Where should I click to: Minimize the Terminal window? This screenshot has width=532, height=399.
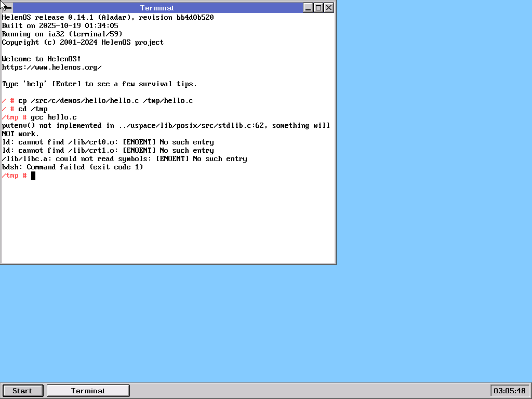(308, 8)
